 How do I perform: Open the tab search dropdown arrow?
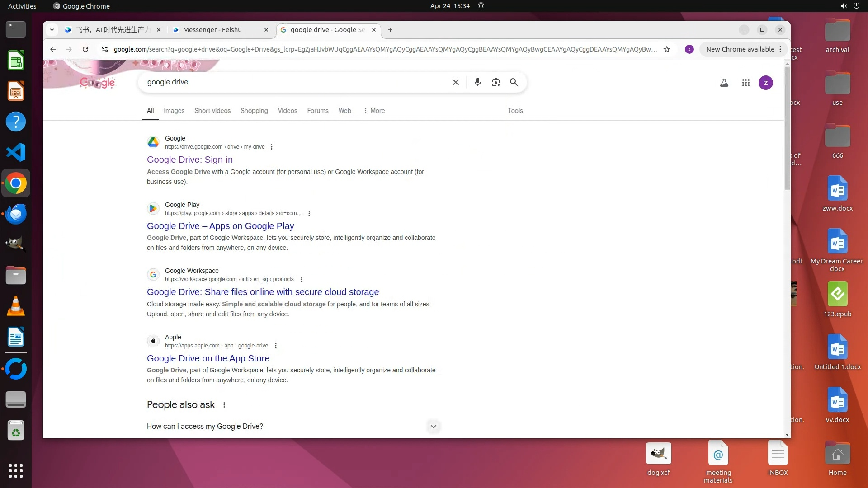(x=52, y=30)
